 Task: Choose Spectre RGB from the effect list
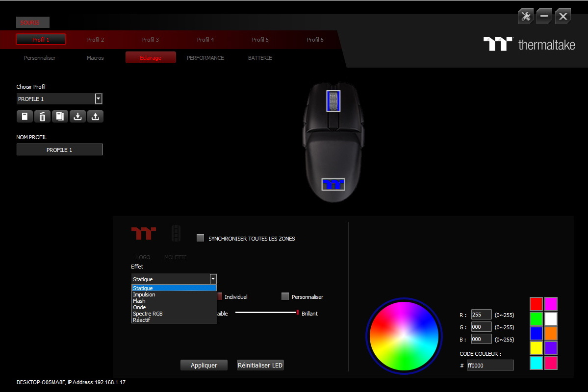[x=148, y=314]
